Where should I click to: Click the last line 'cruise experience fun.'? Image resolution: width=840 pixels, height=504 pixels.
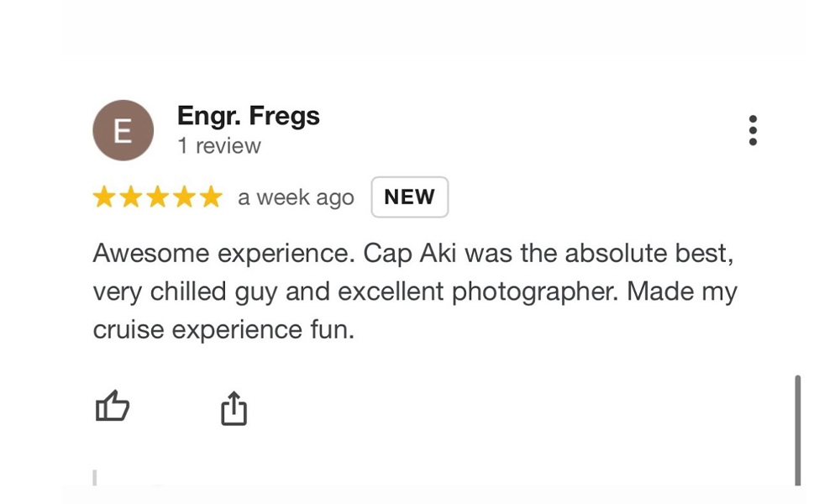coord(223,330)
